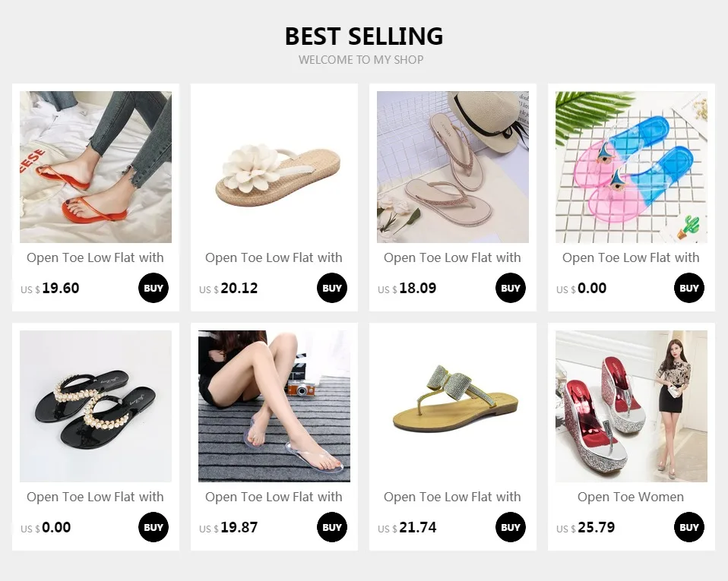The height and width of the screenshot is (581, 728).
Task: Open the rhinestone bow sandal image
Action: point(453,406)
